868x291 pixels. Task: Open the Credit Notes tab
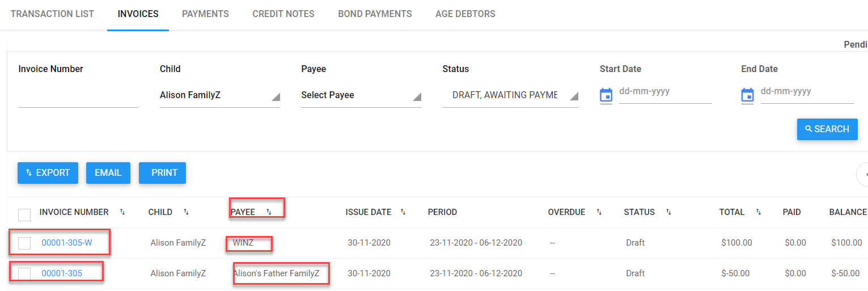click(283, 14)
